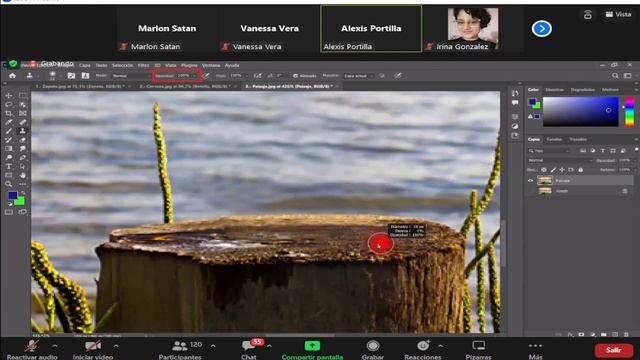This screenshot has width=640, height=360.
Task: Toggle visibility of the bottom layer
Action: point(531,191)
